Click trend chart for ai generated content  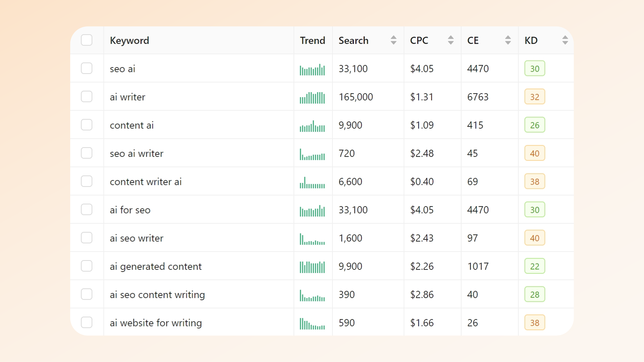coord(312,267)
